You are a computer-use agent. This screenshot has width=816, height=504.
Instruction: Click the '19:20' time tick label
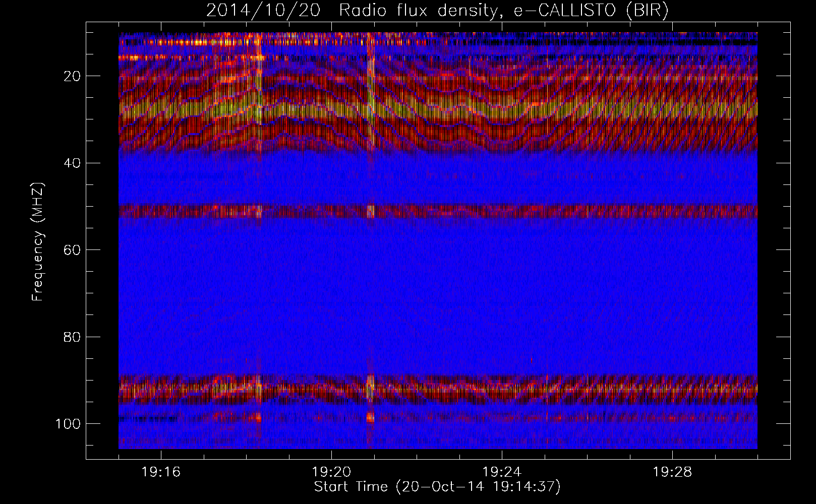coord(331,472)
